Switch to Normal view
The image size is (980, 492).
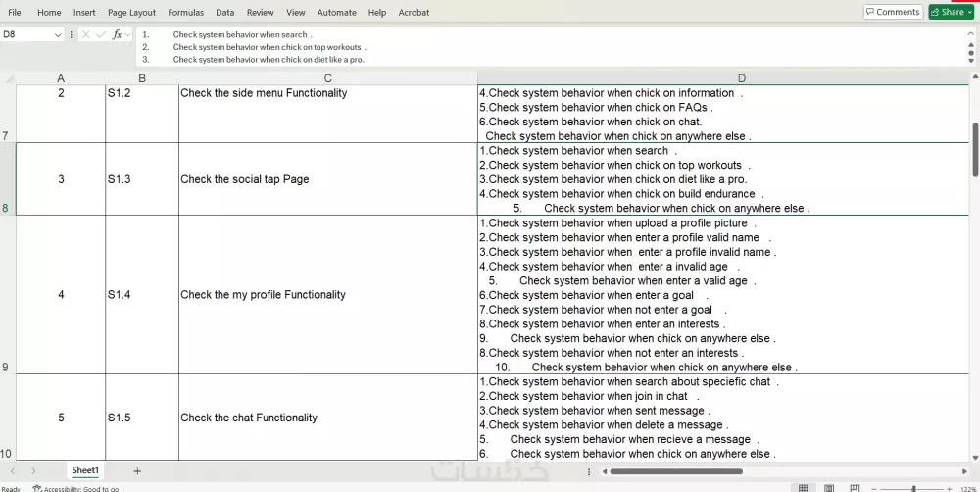click(x=803, y=488)
